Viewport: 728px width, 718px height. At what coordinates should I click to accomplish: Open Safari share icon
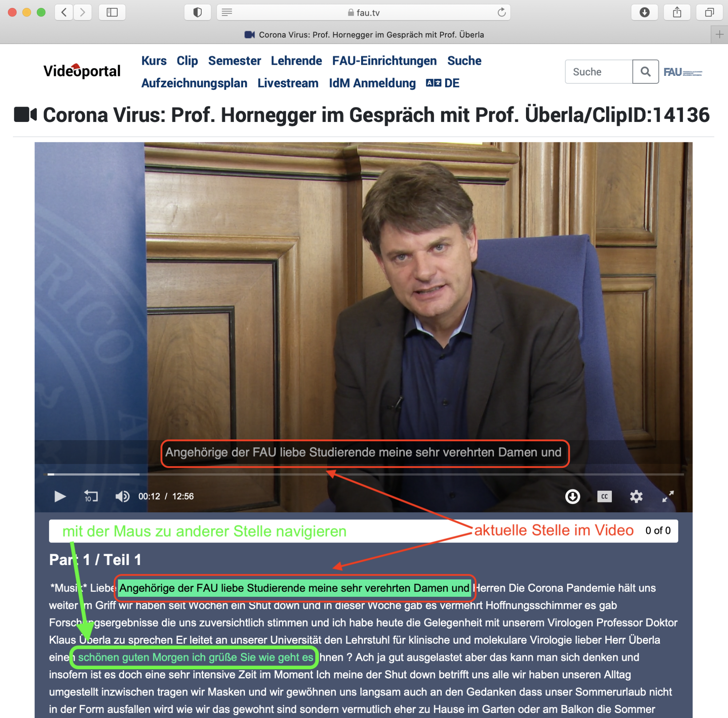[x=677, y=12]
